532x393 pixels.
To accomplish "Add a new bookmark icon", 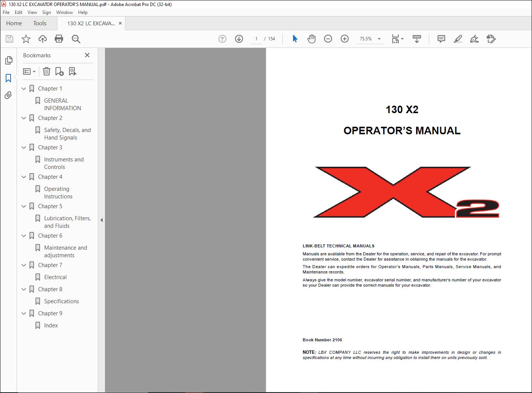I will [60, 71].
